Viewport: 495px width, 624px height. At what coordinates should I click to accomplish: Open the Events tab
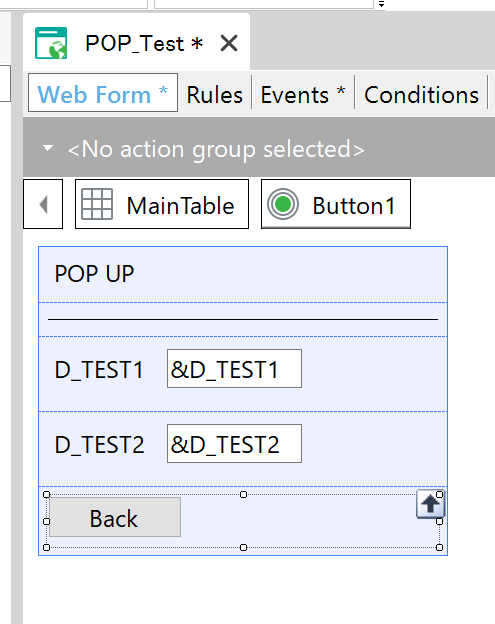click(x=302, y=95)
